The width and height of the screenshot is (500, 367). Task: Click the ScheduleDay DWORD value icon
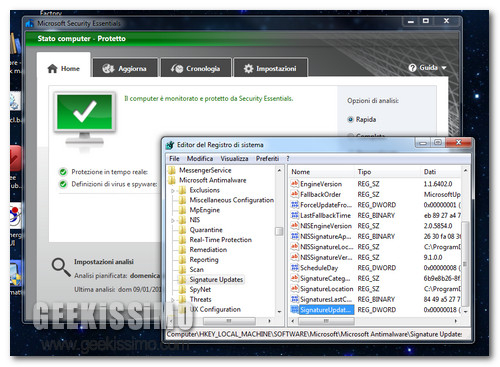click(x=295, y=268)
